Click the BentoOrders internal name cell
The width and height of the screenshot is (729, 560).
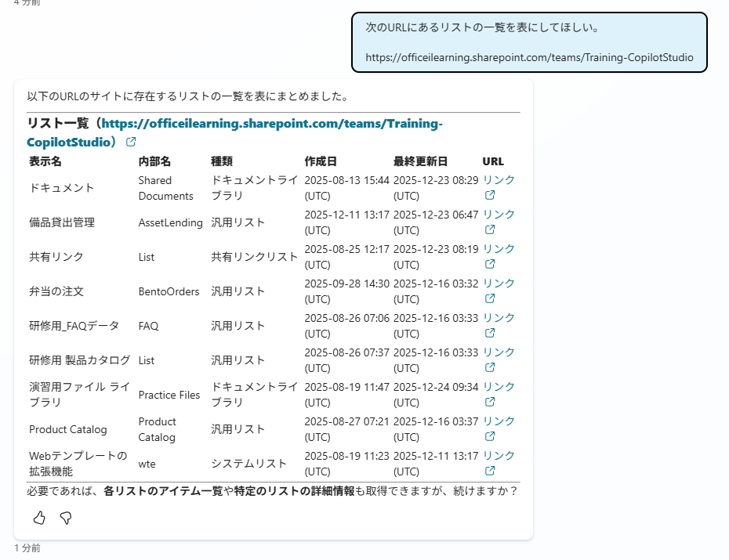coord(169,291)
